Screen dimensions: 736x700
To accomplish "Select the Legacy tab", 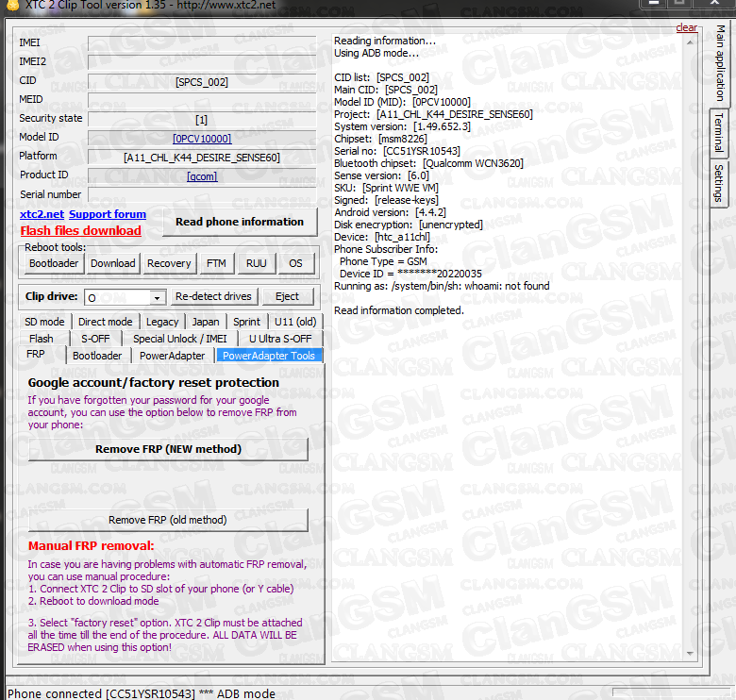I will point(162,322).
